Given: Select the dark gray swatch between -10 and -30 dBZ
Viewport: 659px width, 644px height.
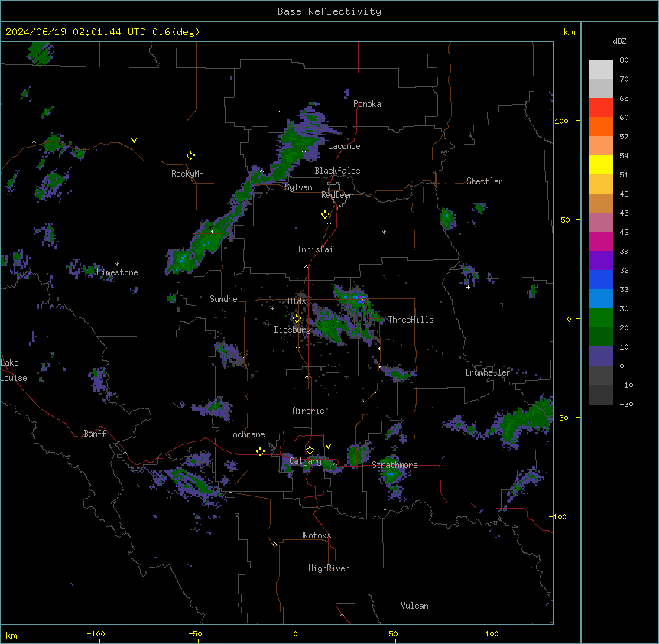Looking at the screenshot, I should pyautogui.click(x=601, y=395).
